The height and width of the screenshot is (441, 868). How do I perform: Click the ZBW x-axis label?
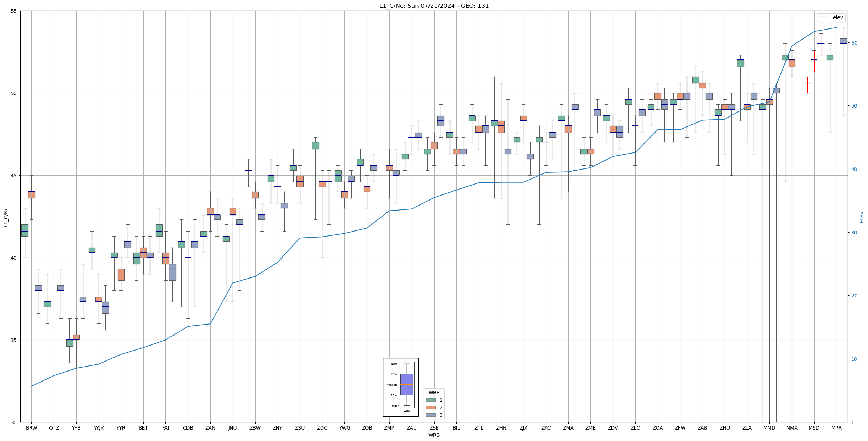[x=255, y=428]
